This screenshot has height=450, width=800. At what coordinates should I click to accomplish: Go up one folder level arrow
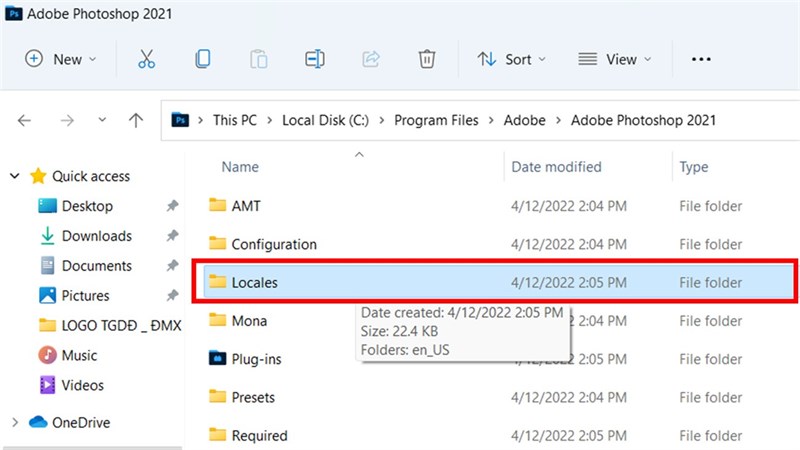point(136,120)
